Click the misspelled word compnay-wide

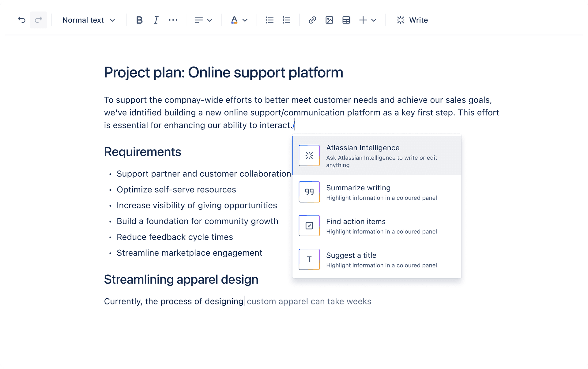(x=194, y=100)
